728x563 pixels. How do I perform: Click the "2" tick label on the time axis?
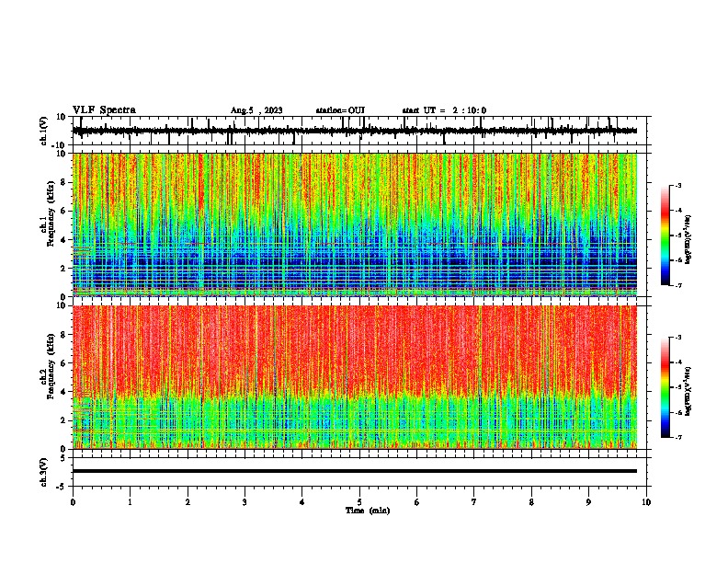point(188,502)
